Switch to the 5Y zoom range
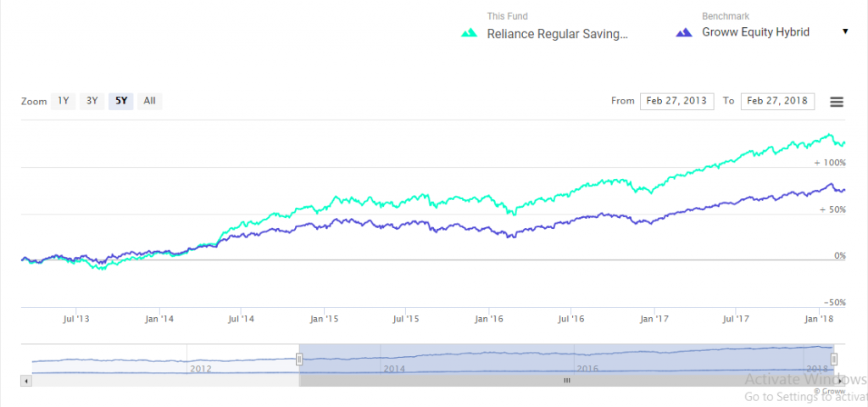 pos(121,101)
